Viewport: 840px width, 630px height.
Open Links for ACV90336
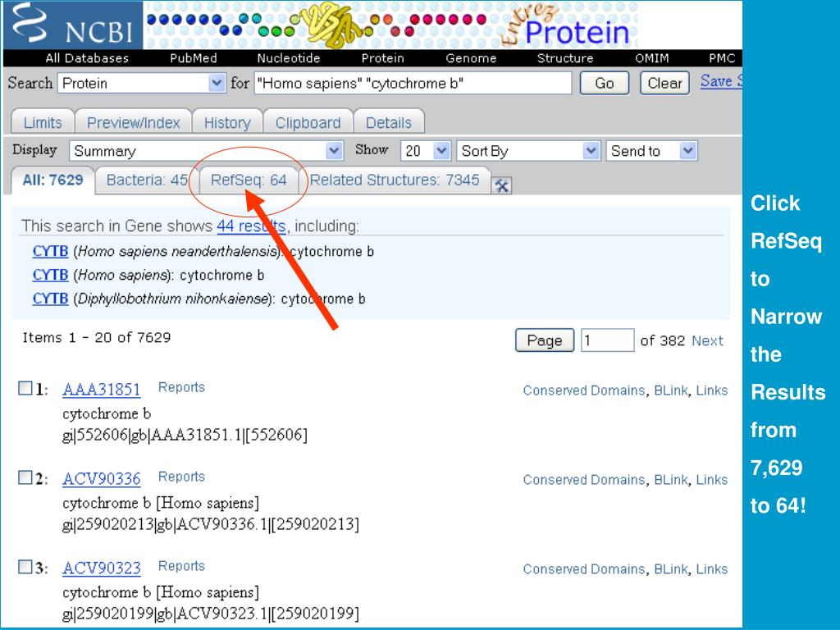click(x=712, y=480)
